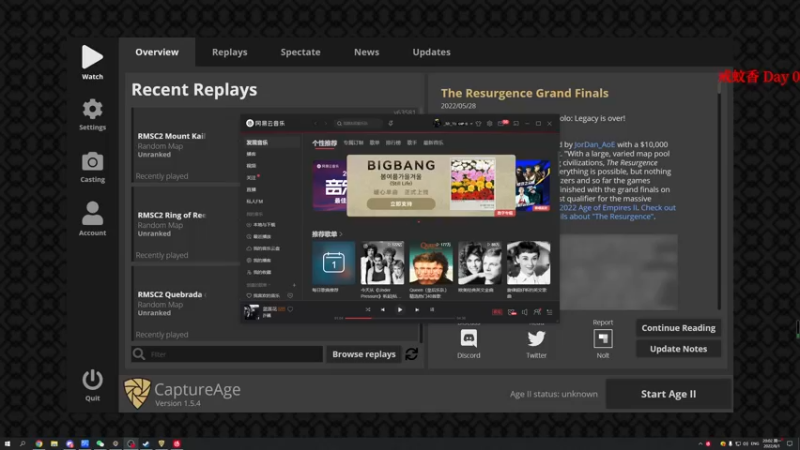Open the Twitter link icon

tap(536, 339)
